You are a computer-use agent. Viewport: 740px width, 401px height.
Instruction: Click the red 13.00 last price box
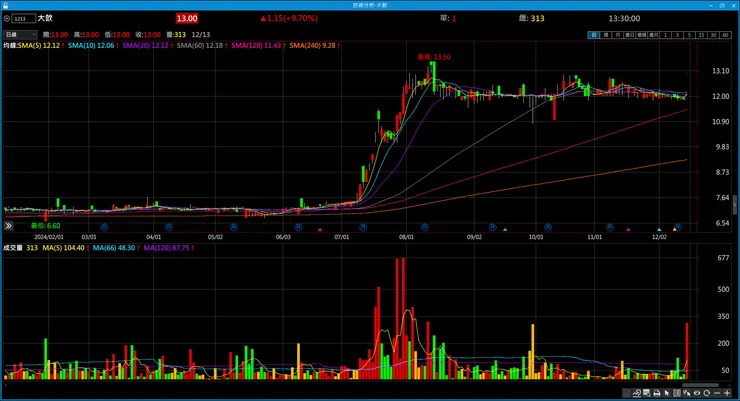(x=187, y=18)
